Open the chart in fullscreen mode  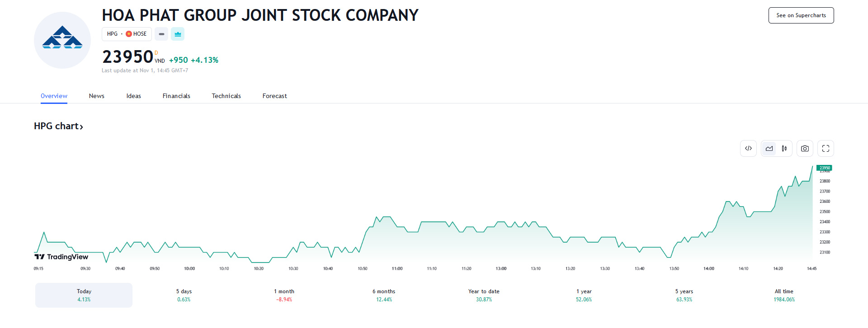826,149
